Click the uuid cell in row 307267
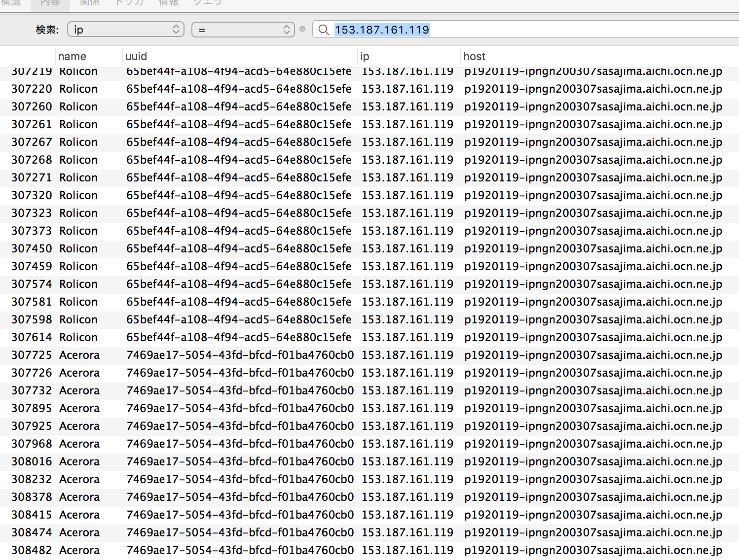 click(239, 142)
